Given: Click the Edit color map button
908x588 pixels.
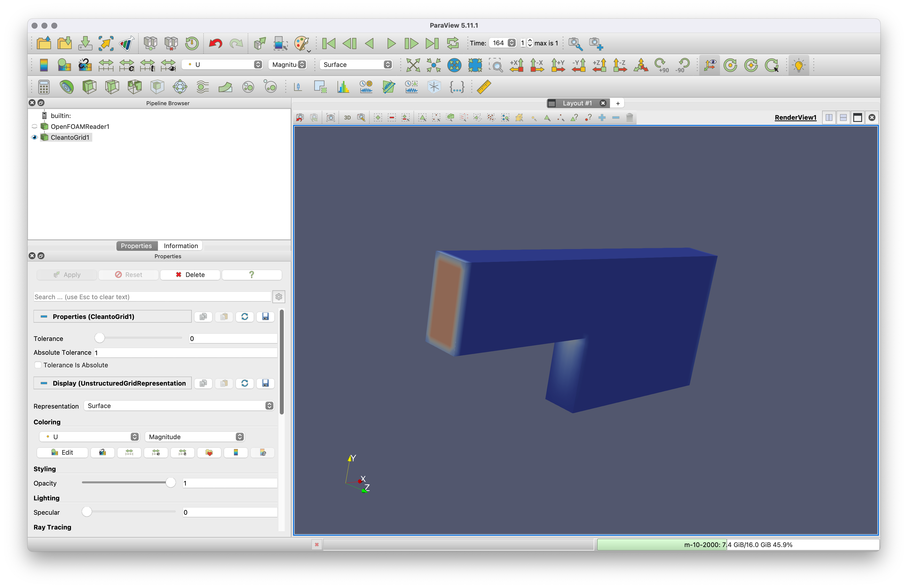Looking at the screenshot, I should click(x=62, y=452).
